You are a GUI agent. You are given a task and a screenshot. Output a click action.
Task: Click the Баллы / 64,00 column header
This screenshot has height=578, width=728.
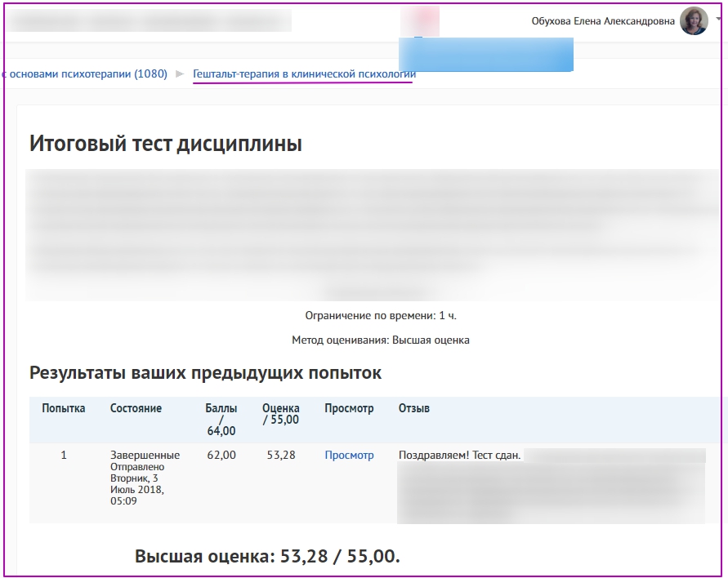pyautogui.click(x=221, y=419)
